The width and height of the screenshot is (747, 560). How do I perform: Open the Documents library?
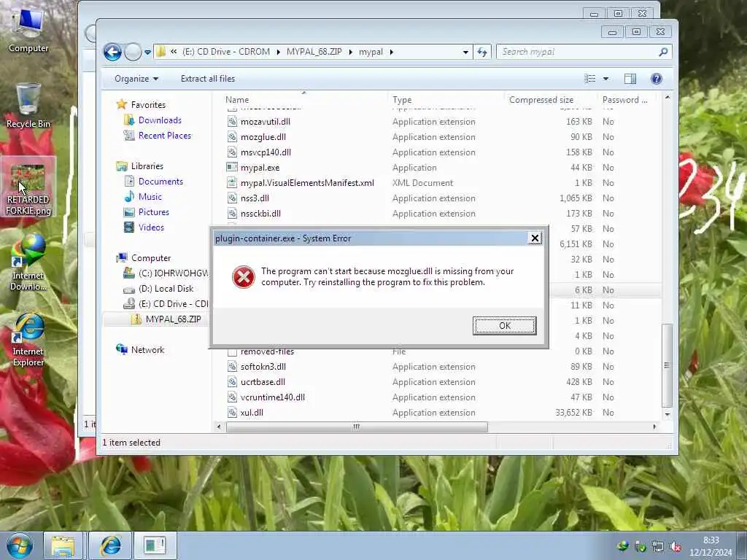click(x=160, y=182)
